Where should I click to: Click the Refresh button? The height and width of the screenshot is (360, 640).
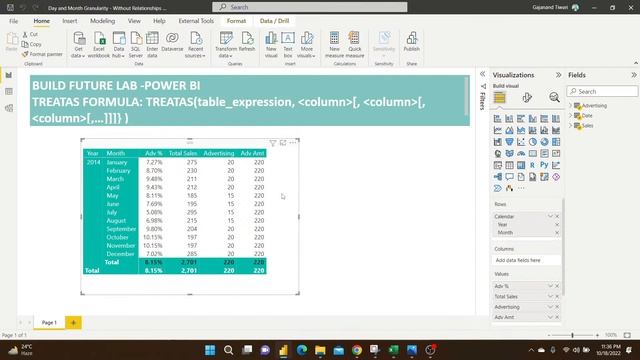247,42
